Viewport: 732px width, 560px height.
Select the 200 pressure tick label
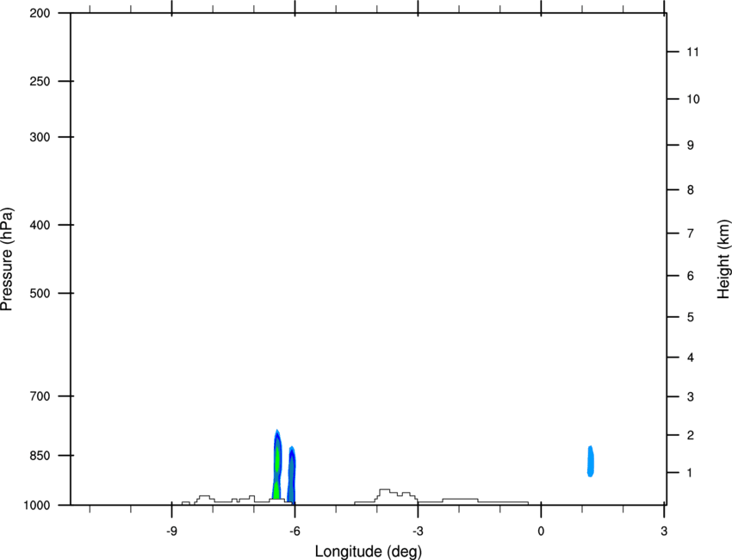point(40,13)
